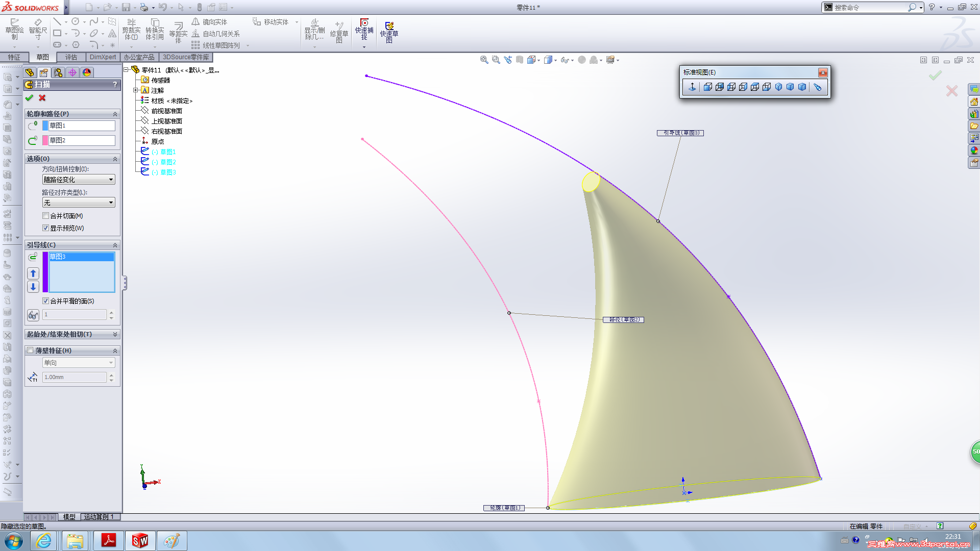Confirm sweep with green checkmark
The height and width of the screenshot is (551, 980).
click(x=29, y=98)
